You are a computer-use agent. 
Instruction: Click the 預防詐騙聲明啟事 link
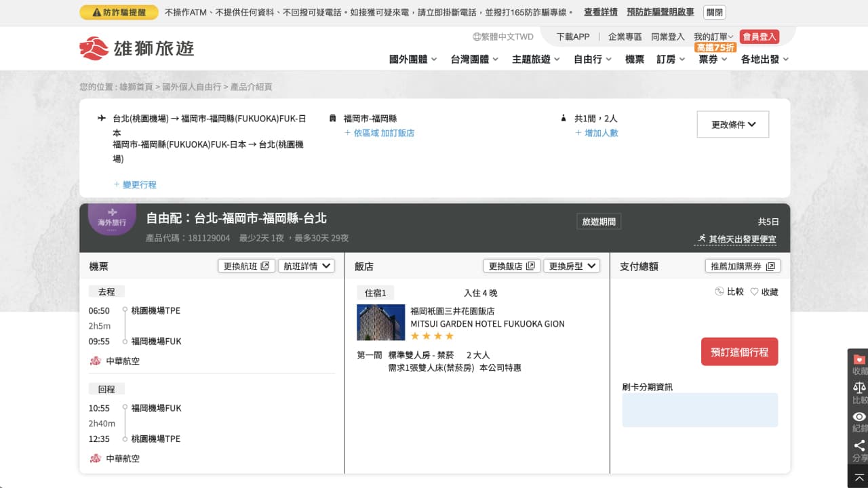point(660,12)
